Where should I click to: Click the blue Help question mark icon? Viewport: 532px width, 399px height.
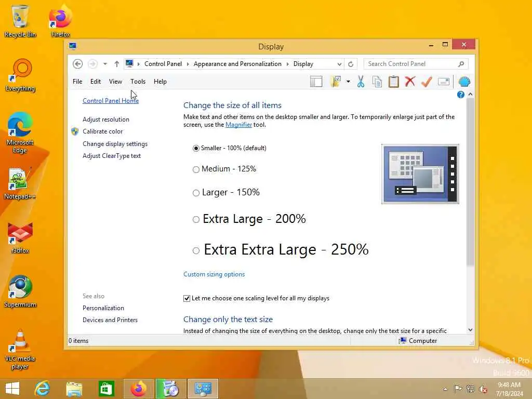pyautogui.click(x=460, y=95)
